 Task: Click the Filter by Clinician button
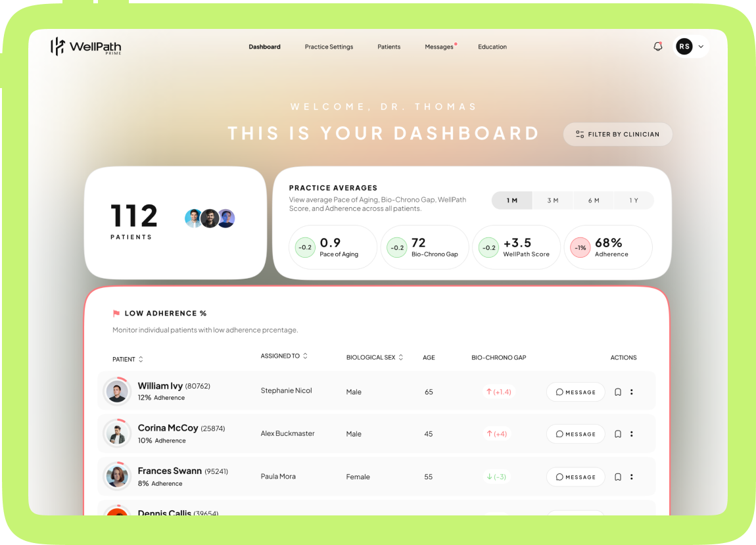point(617,134)
